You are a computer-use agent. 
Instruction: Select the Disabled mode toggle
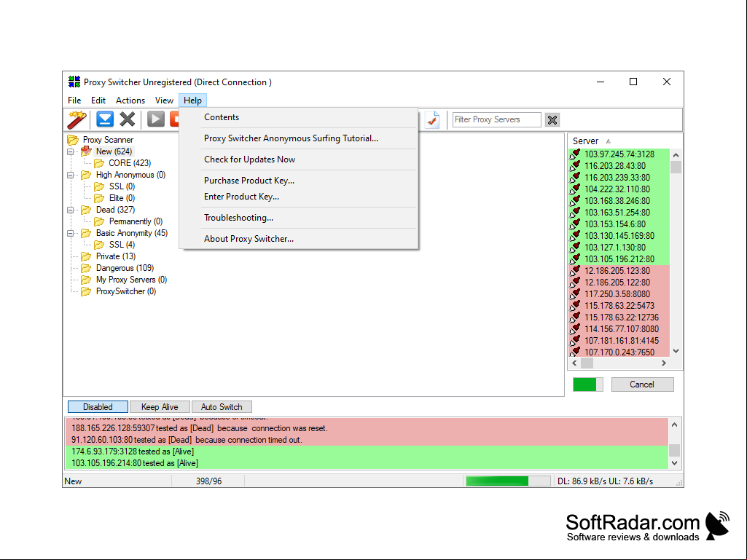tap(98, 406)
